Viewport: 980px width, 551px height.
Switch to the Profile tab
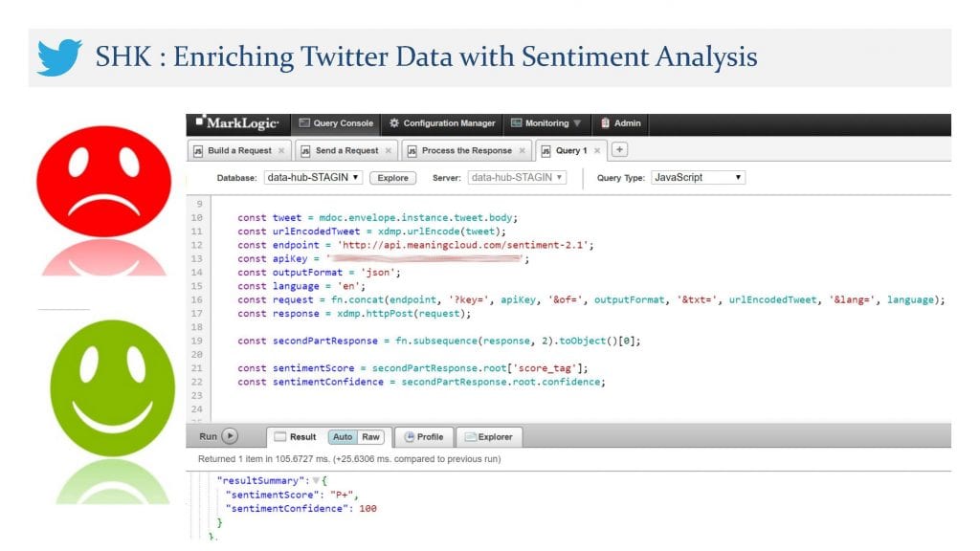pos(423,437)
